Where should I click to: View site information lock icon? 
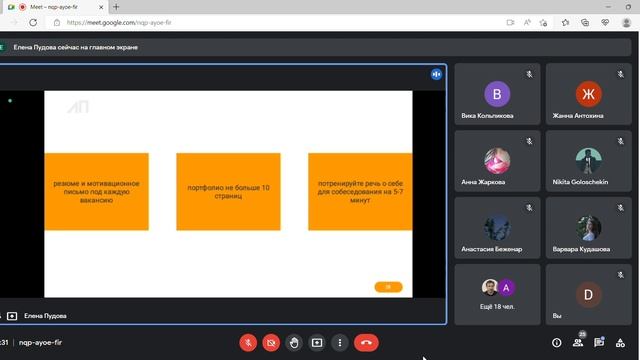pyautogui.click(x=57, y=22)
